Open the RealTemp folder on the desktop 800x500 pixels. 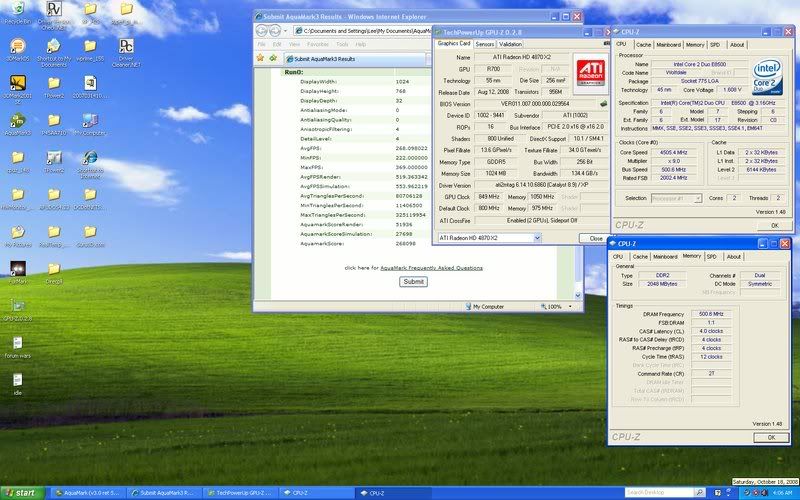click(54, 236)
